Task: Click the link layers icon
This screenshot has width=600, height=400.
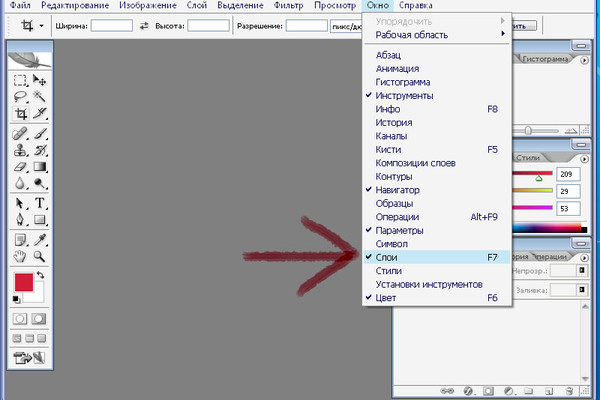Action: (x=447, y=391)
